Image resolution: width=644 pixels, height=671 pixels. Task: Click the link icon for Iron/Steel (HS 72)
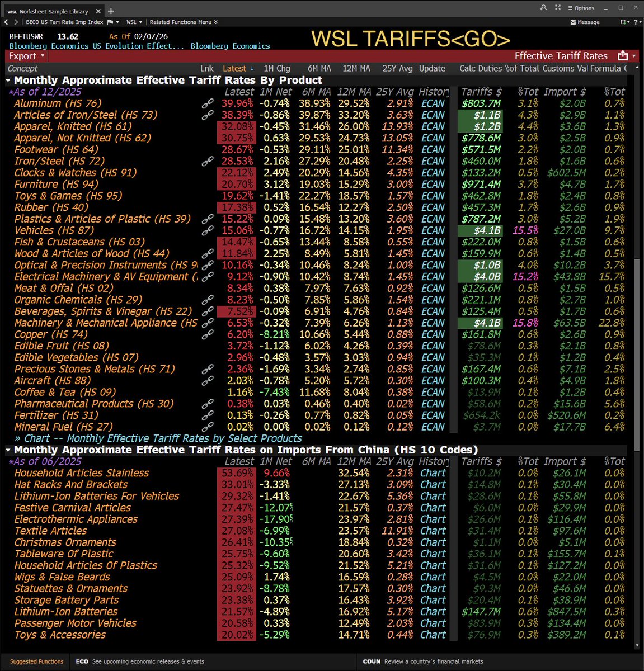pos(208,161)
